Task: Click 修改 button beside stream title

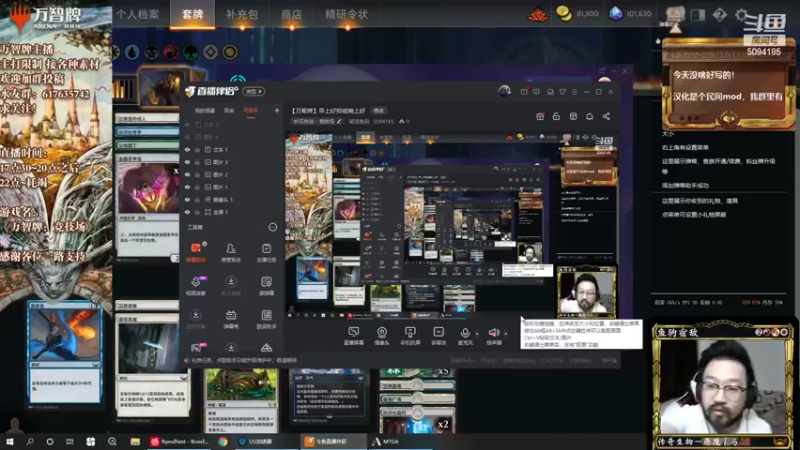Action: 379,110
